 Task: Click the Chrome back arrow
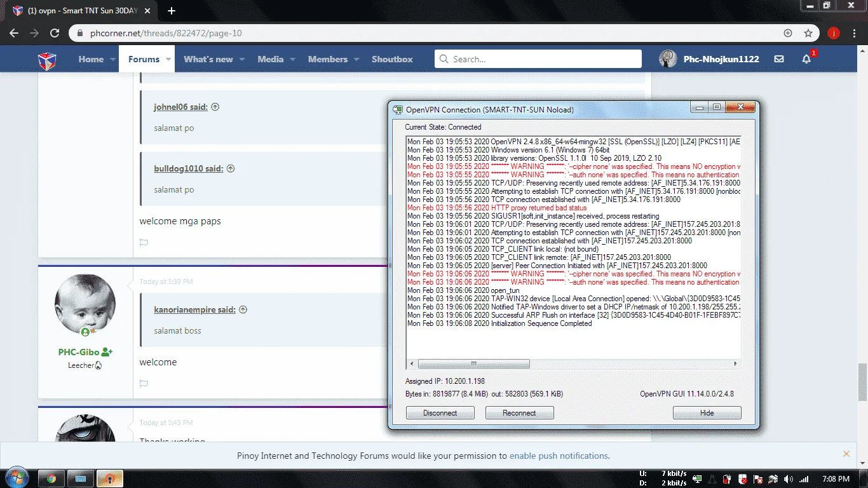[15, 33]
